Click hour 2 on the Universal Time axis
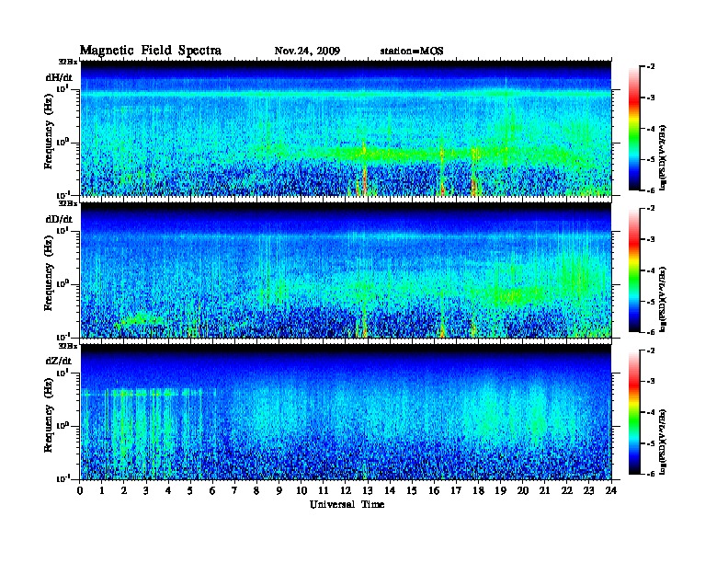This screenshot has width=728, height=563. click(x=124, y=490)
